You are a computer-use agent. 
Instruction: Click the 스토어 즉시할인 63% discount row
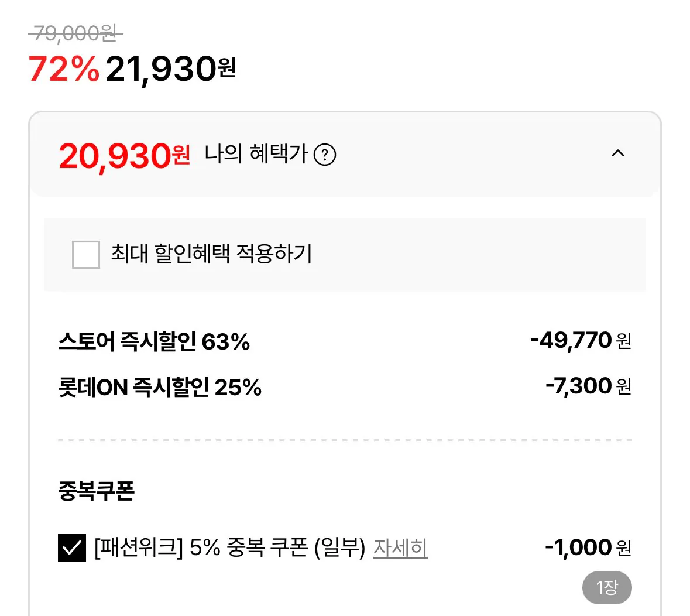click(155, 343)
